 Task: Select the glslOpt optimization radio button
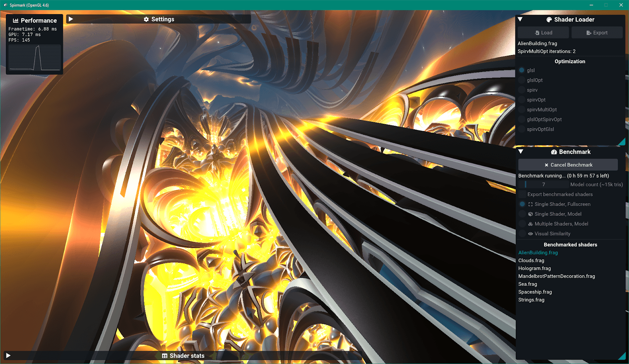click(x=522, y=80)
